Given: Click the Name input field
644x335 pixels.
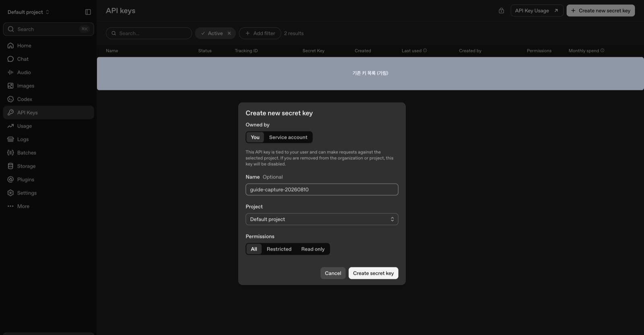Looking at the screenshot, I should pyautogui.click(x=322, y=189).
